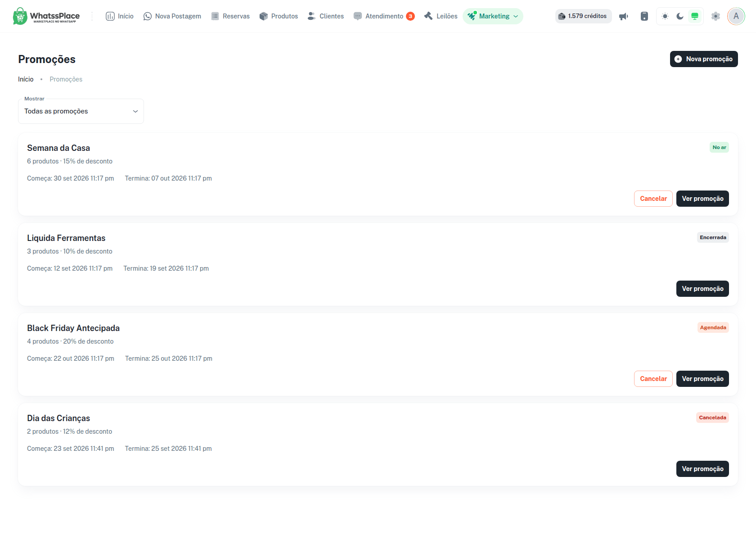Select system theme monitor icon

[695, 16]
